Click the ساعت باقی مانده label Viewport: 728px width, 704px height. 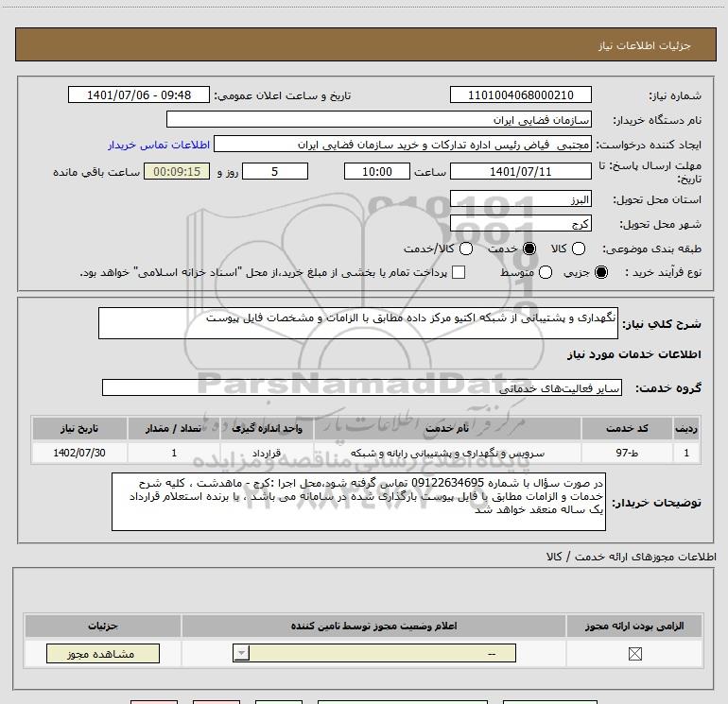(x=96, y=172)
